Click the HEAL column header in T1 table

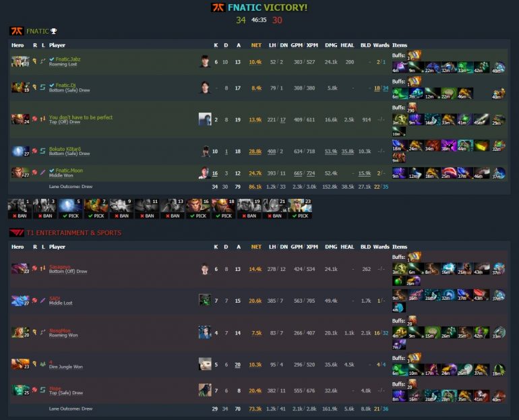pos(347,247)
